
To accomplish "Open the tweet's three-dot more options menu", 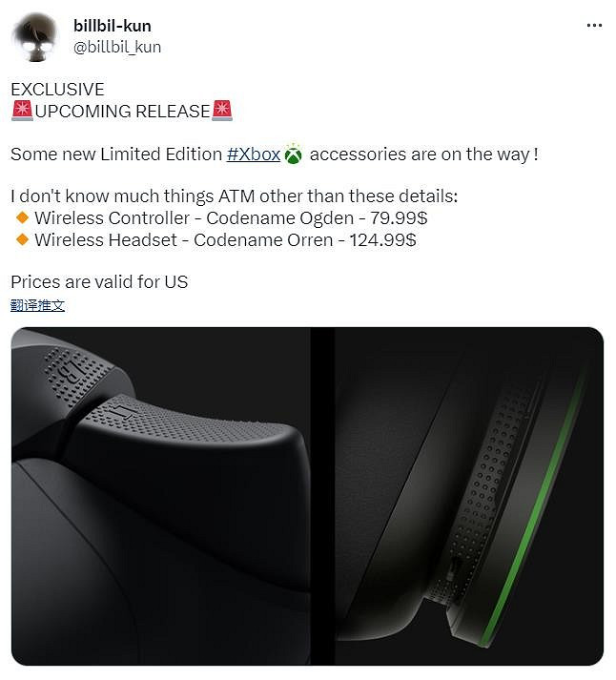I will (x=594, y=26).
